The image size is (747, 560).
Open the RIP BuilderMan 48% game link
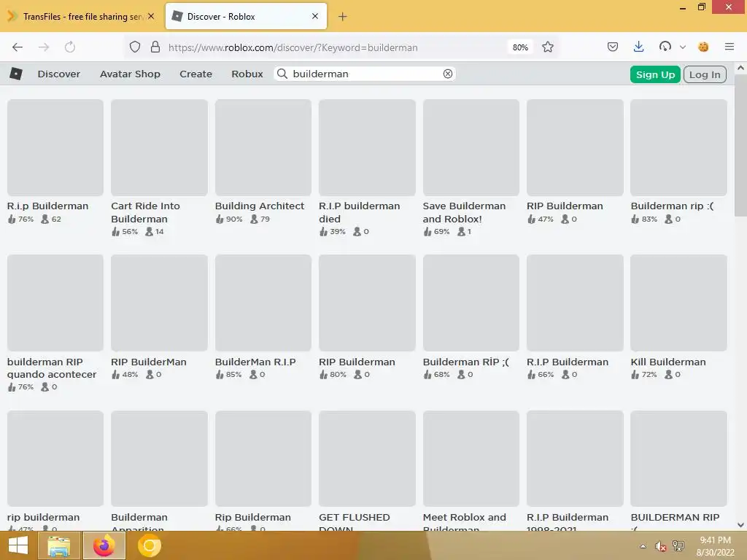tap(149, 362)
